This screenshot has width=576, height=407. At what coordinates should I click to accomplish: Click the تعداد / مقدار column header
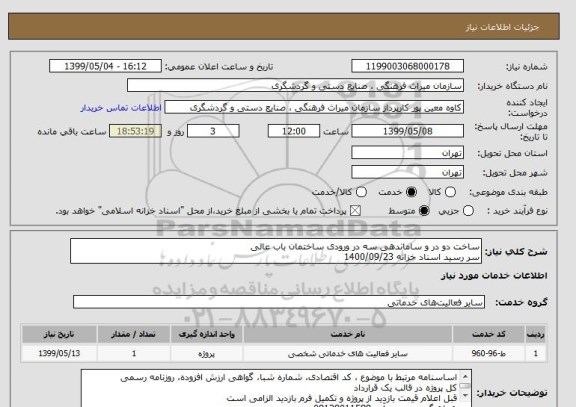click(x=134, y=334)
